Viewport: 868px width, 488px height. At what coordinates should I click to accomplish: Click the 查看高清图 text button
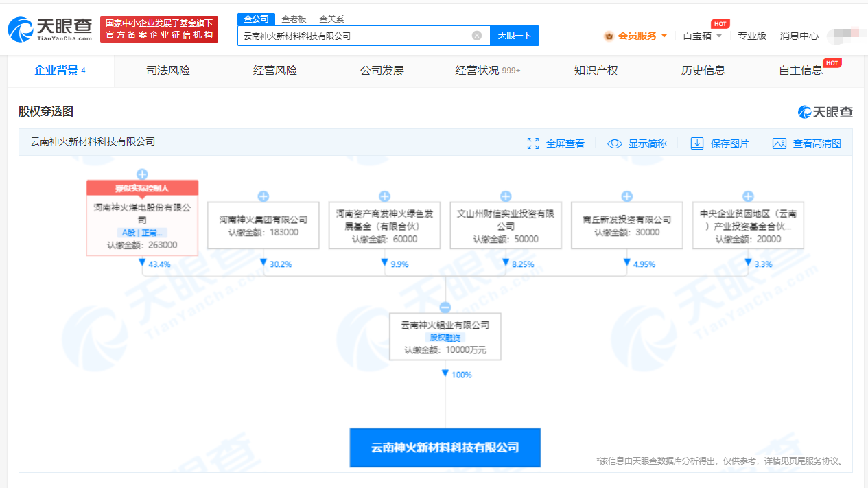(817, 143)
